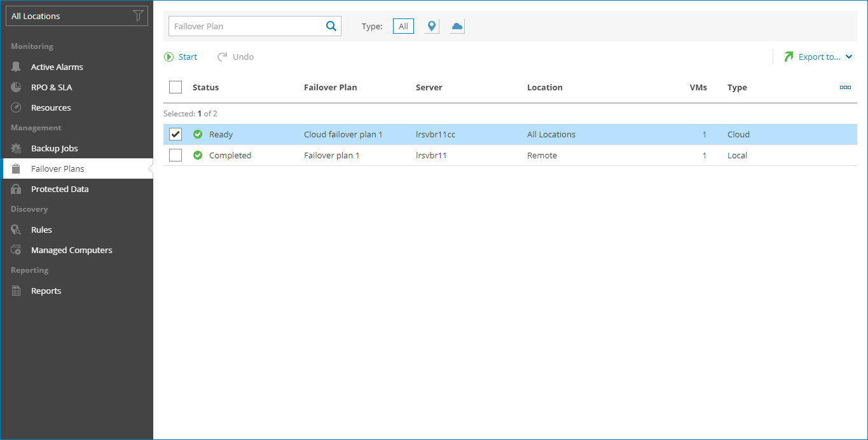Click the 'Selected: 1 of 2' text
This screenshot has height=440, width=868.
[190, 114]
